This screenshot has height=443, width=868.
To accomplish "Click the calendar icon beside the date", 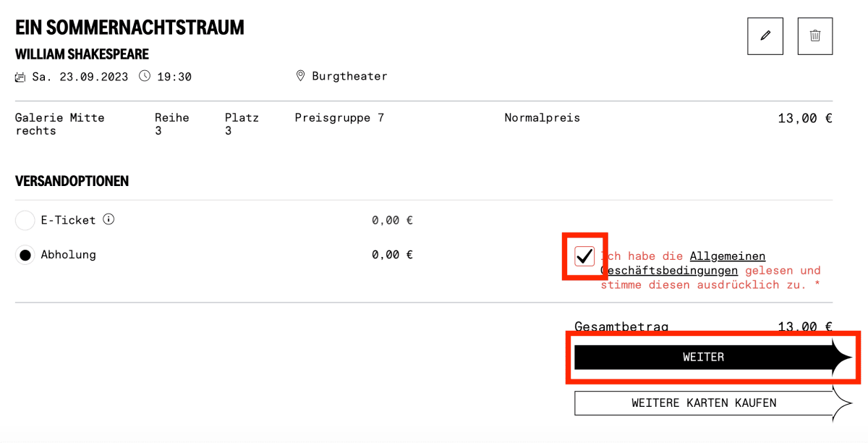I will tap(20, 77).
